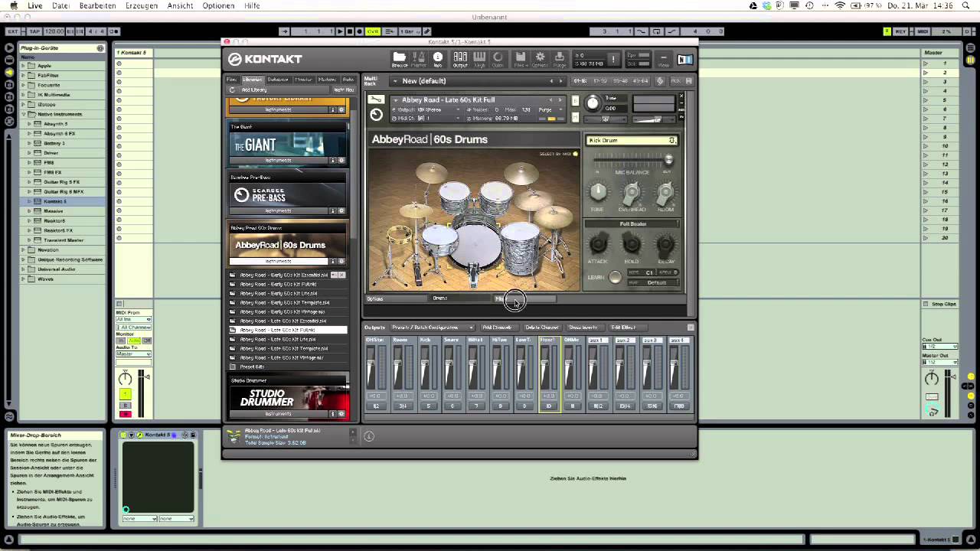Click the Delete Channel button in Outputs
The height and width of the screenshot is (551, 980).
pyautogui.click(x=541, y=328)
